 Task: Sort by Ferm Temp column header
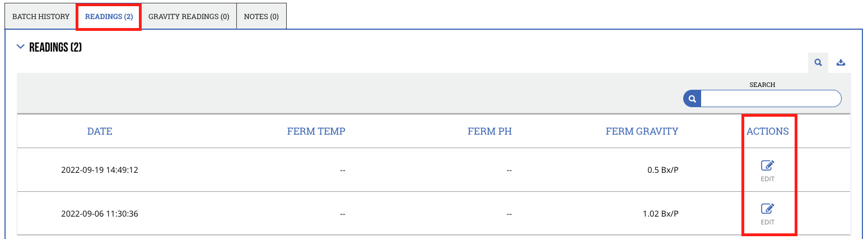click(316, 131)
